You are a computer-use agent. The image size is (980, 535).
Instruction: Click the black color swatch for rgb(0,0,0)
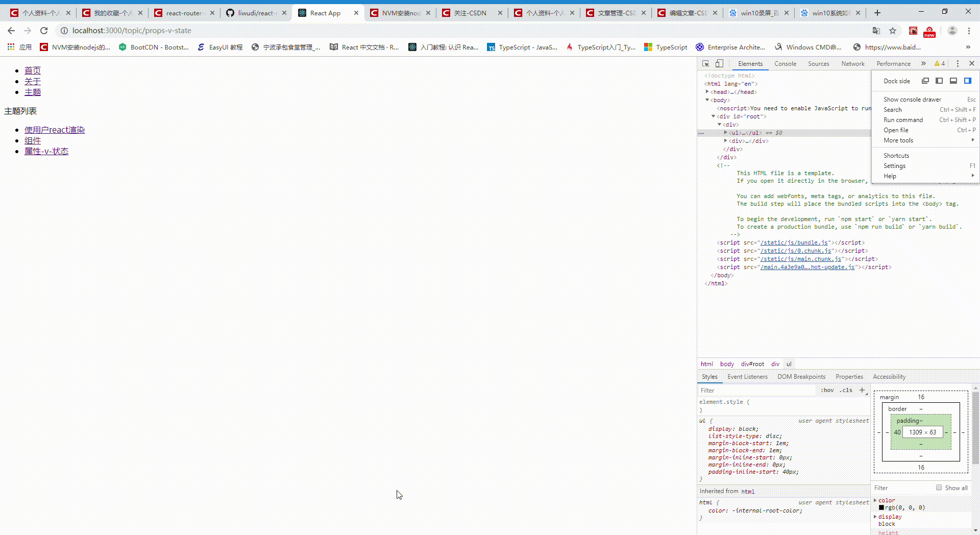(x=882, y=507)
